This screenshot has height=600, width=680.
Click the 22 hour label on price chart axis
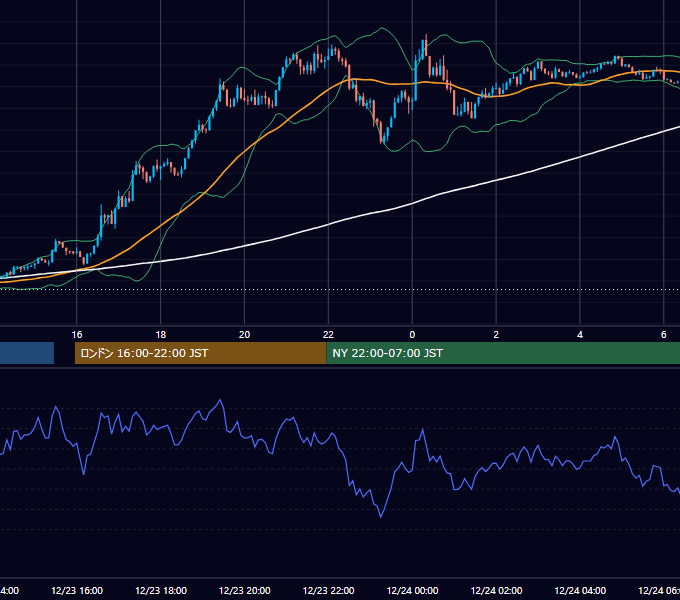(328, 335)
